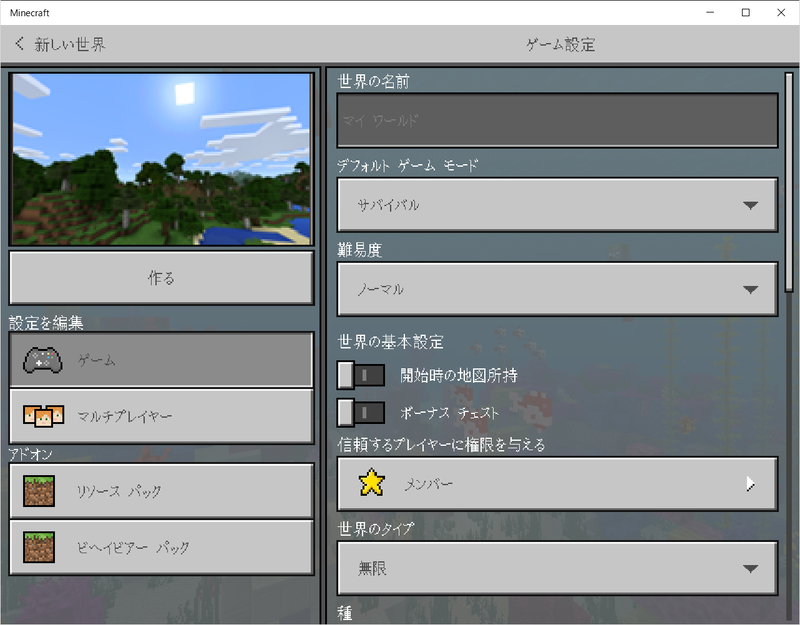This screenshot has height=625, width=800.
Task: Click the grass block icon beside リソース パック
Action: [39, 491]
